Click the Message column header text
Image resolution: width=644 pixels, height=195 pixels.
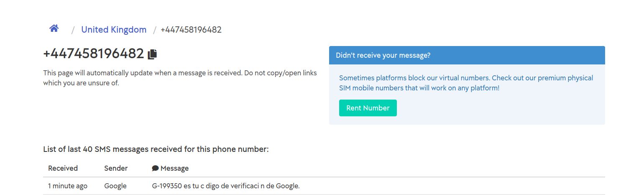pyautogui.click(x=174, y=168)
